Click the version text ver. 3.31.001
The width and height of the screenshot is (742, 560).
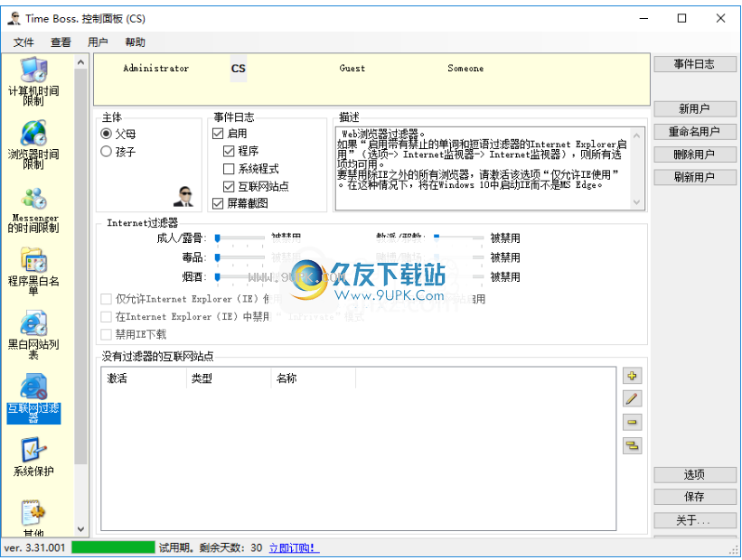point(34,548)
